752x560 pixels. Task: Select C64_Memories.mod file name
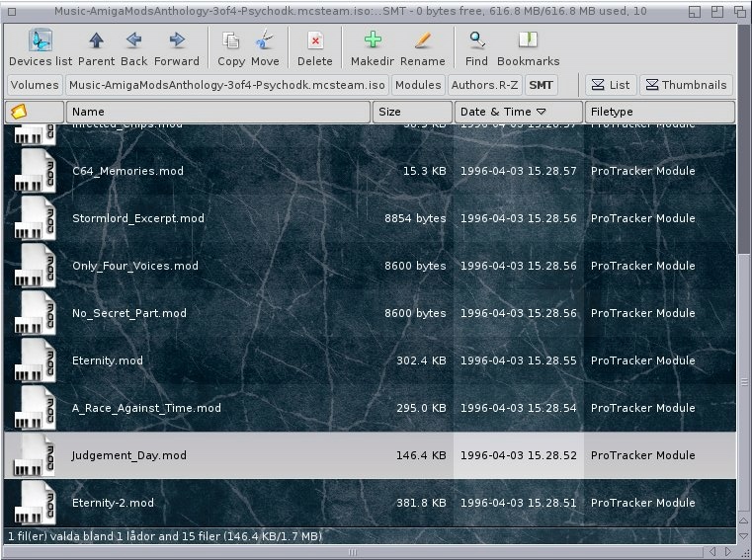tap(127, 171)
